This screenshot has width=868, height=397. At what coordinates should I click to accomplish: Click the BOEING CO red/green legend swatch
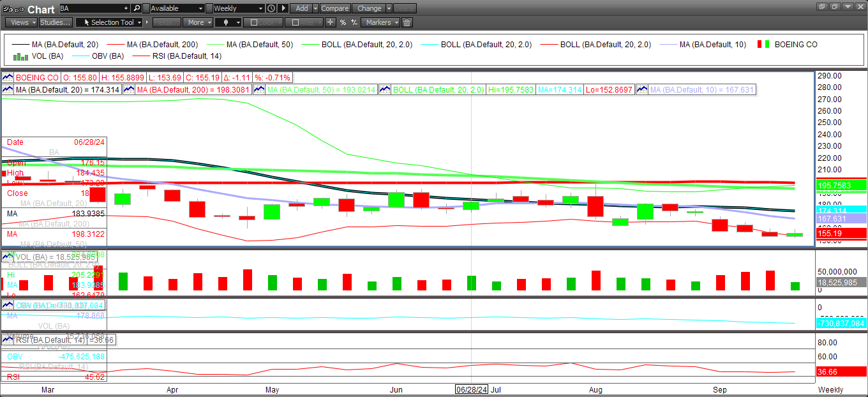pyautogui.click(x=763, y=45)
